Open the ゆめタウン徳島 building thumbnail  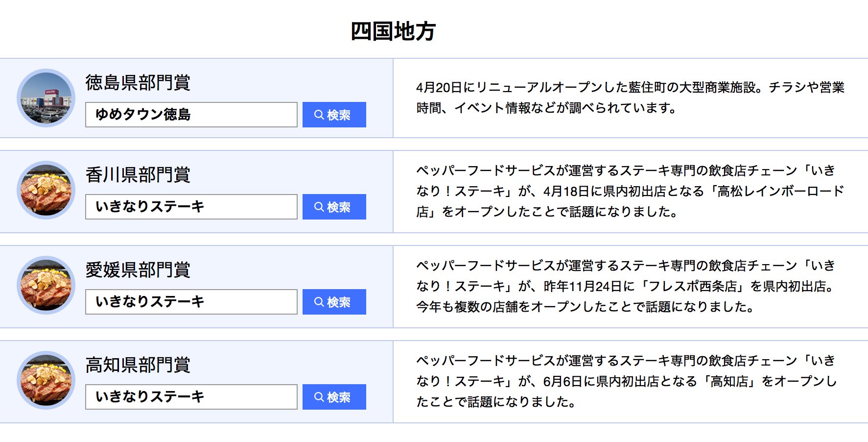(46, 98)
